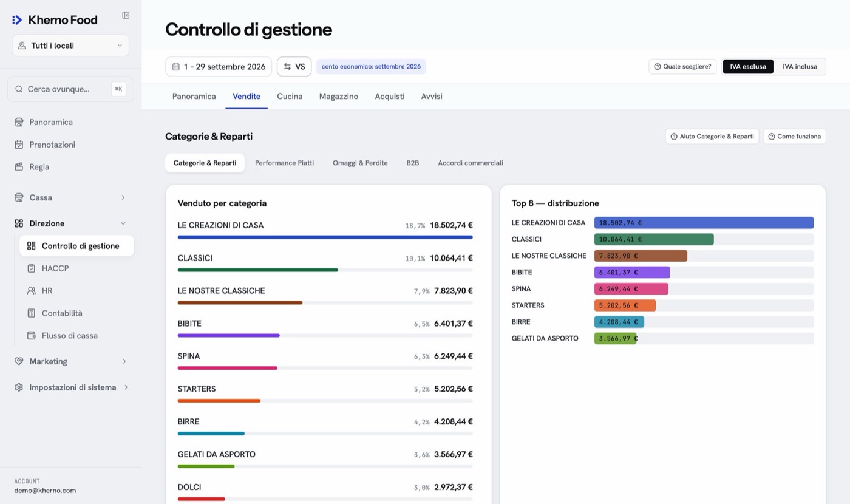The height and width of the screenshot is (504, 850).
Task: Click the Cassa register icon
Action: point(19,197)
